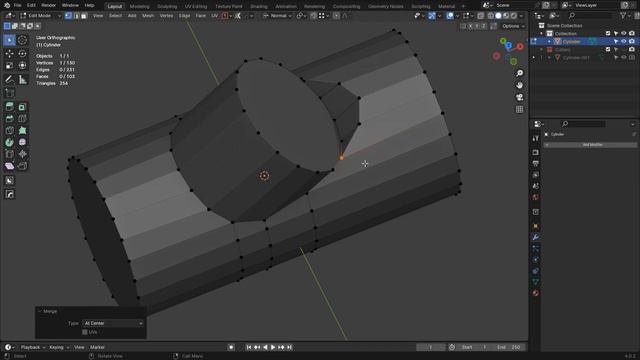The image size is (640, 360).
Task: Click the pan view hand icon
Action: click(x=519, y=85)
